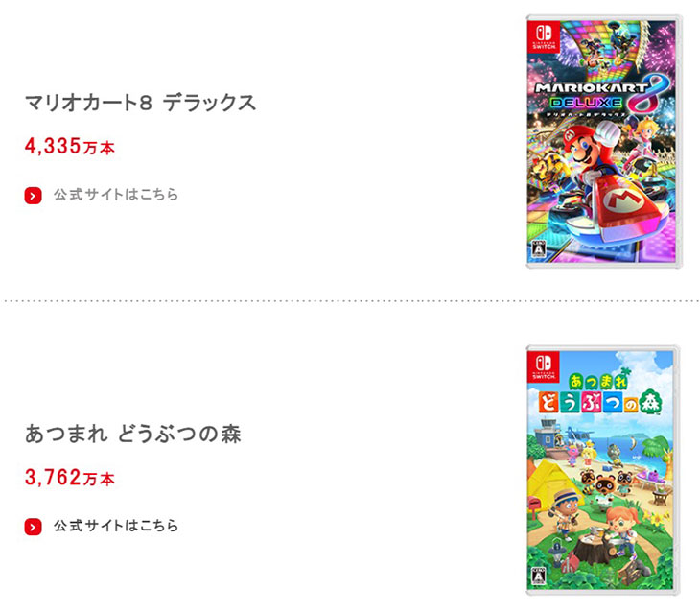The image size is (700, 612).
Task: Click the red arrow icon beside Mario Kart's official site link
Action: click(x=34, y=195)
